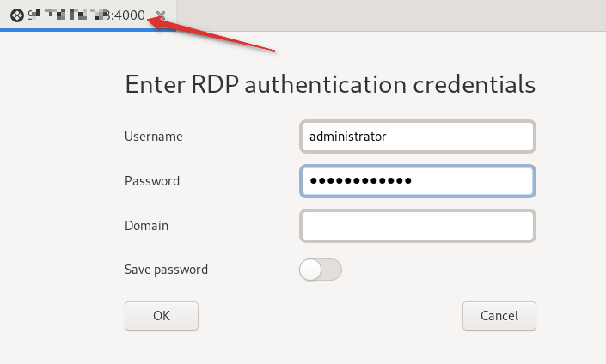Click the Domain label text
The height and width of the screenshot is (364, 606).
pos(146,226)
